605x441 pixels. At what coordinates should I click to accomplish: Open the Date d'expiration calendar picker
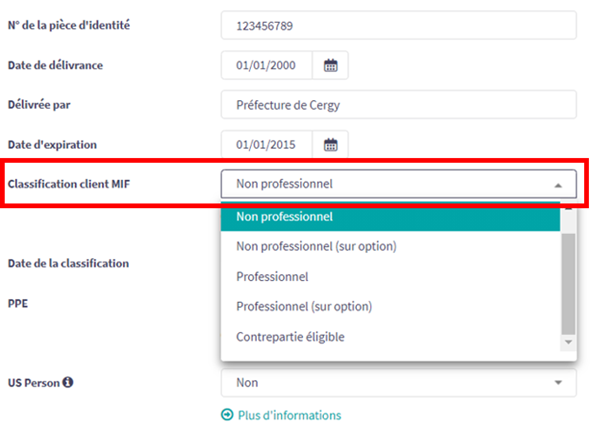(331, 145)
